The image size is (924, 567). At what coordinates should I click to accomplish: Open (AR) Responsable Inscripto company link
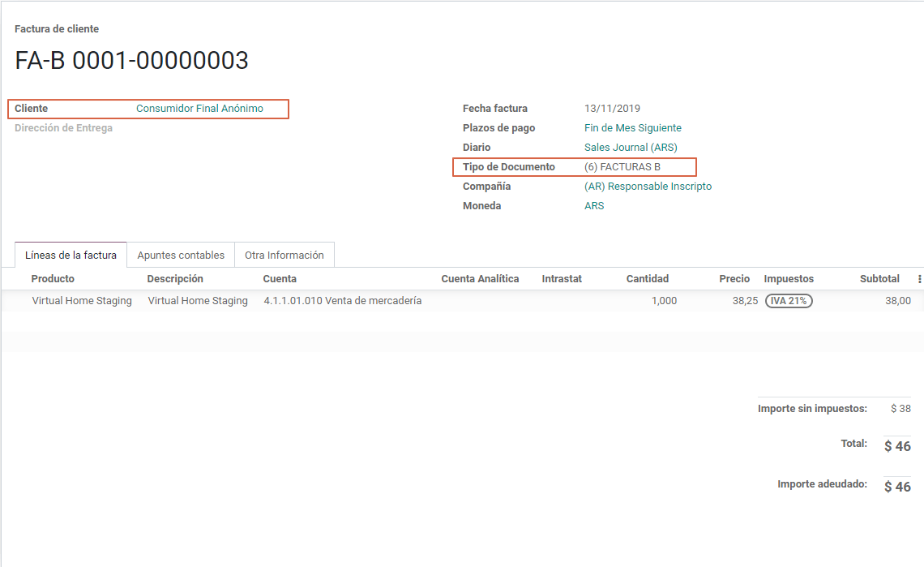coord(648,187)
